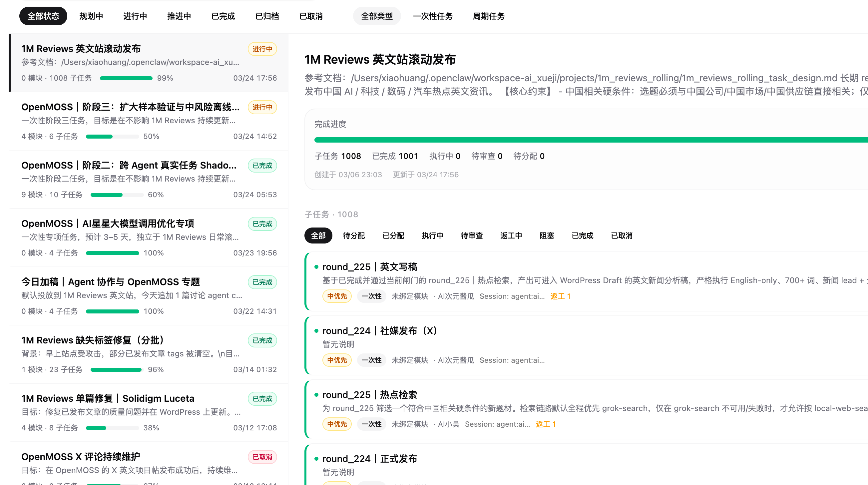
Task: Click the green status dot beside round_224 社媒发布
Action: point(316,330)
